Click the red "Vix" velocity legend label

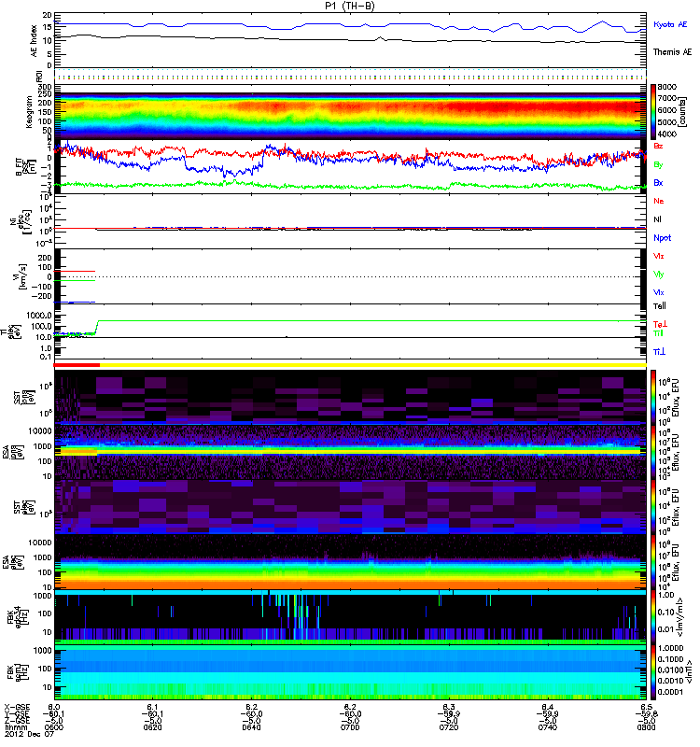coord(658,256)
